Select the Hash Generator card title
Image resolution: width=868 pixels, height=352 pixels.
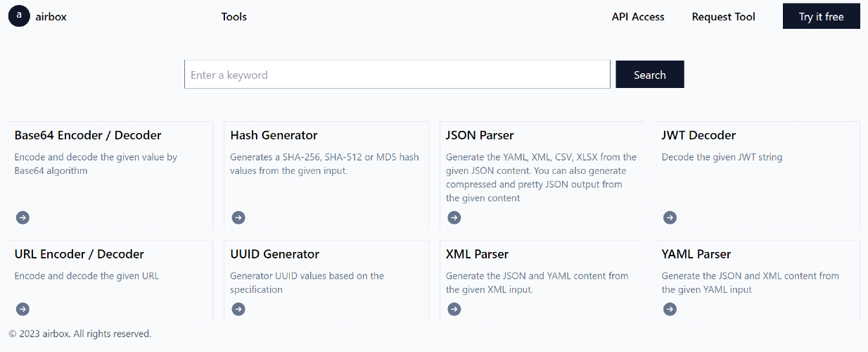[x=274, y=135]
